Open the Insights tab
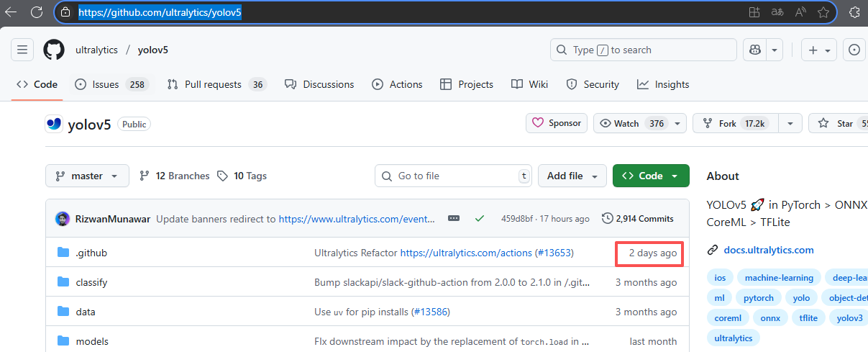This screenshot has height=352, width=868. 663,84
